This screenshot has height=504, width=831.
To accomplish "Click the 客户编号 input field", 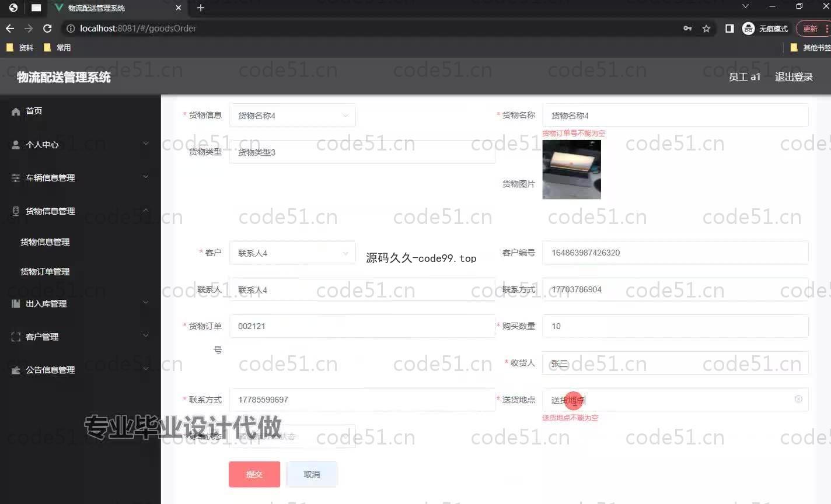I will click(x=675, y=253).
